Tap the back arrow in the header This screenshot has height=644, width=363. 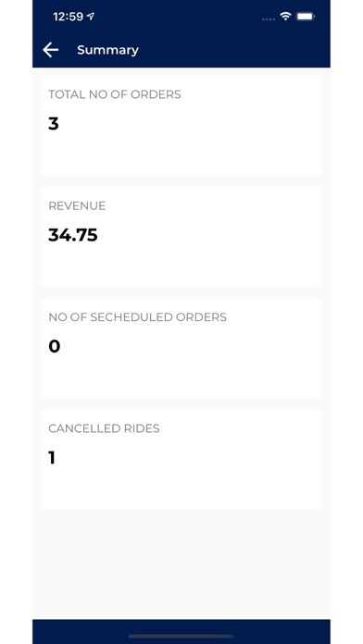(51, 50)
